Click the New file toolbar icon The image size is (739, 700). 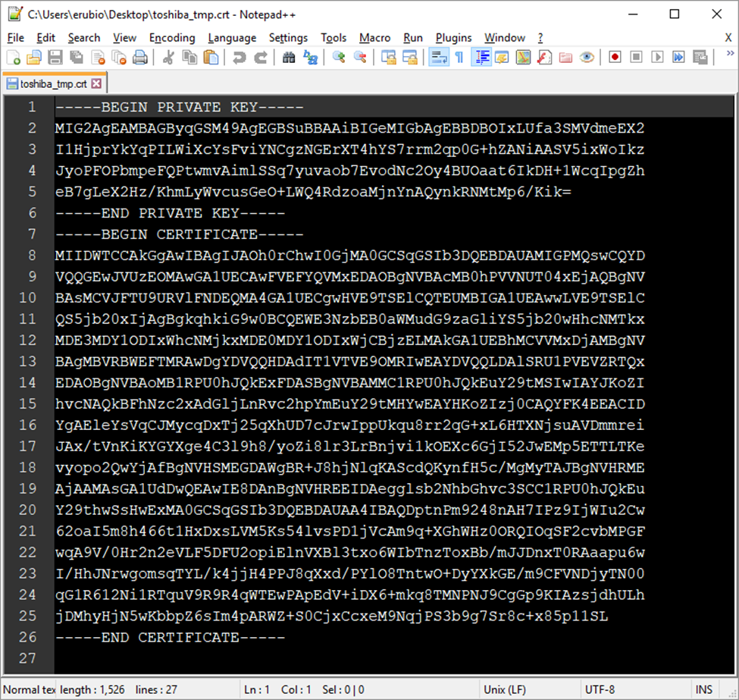click(13, 58)
